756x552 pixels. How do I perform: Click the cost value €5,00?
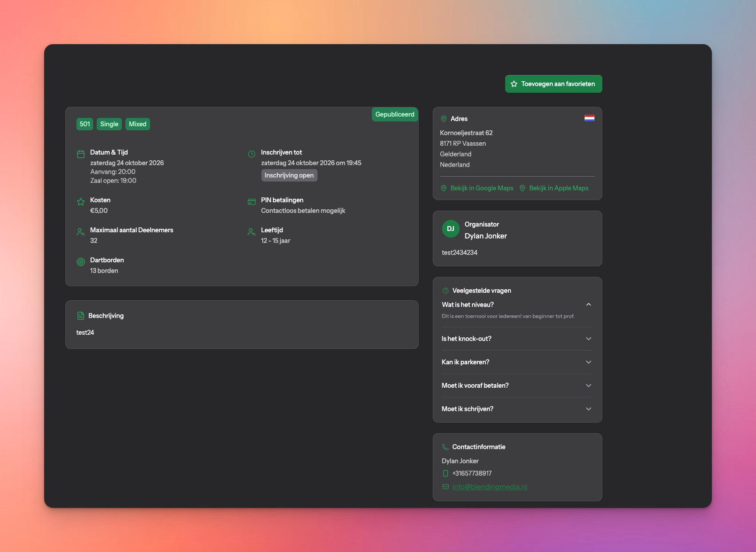pos(99,211)
